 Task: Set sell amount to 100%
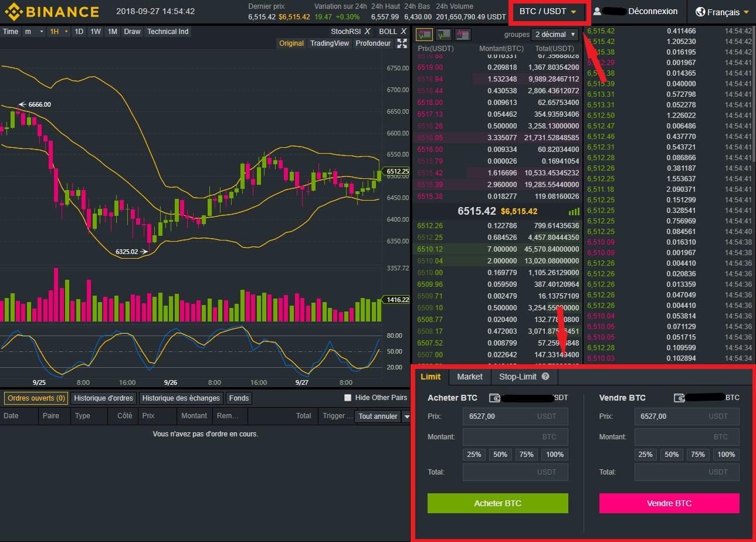[x=726, y=454]
